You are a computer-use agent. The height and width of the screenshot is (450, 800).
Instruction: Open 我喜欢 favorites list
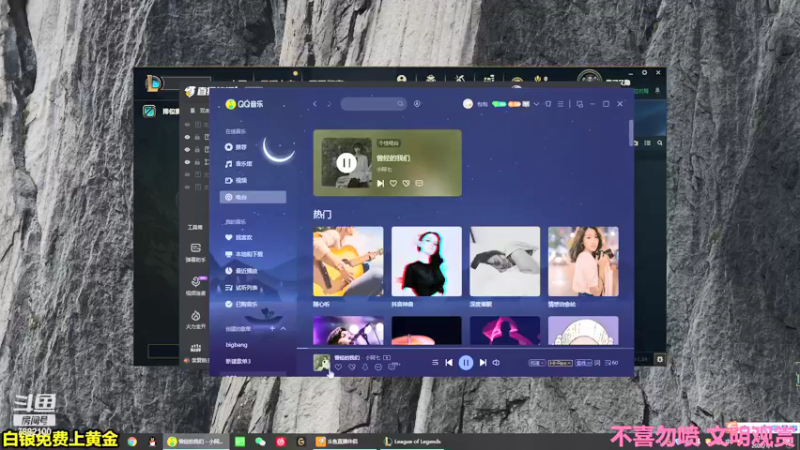[x=239, y=237]
